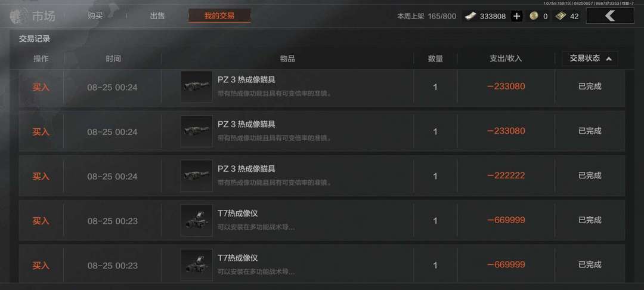The width and height of the screenshot is (644, 290).
Task: Open first T7热成像仪 item thumbnail
Action: 197,221
